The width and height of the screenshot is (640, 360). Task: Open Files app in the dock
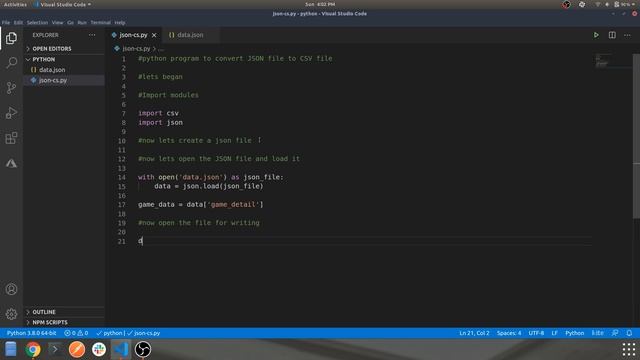(x=11, y=349)
